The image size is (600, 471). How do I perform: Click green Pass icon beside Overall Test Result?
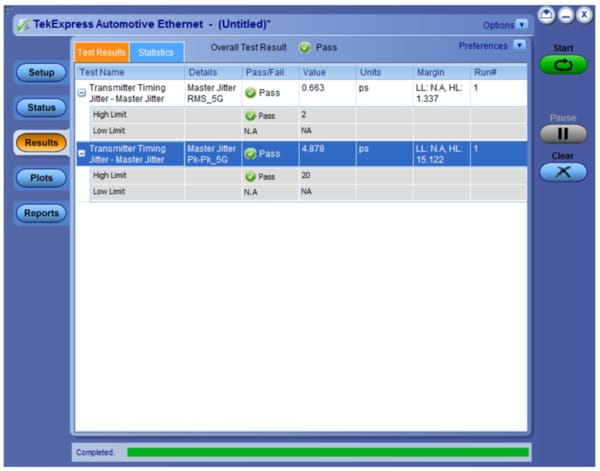pos(305,48)
